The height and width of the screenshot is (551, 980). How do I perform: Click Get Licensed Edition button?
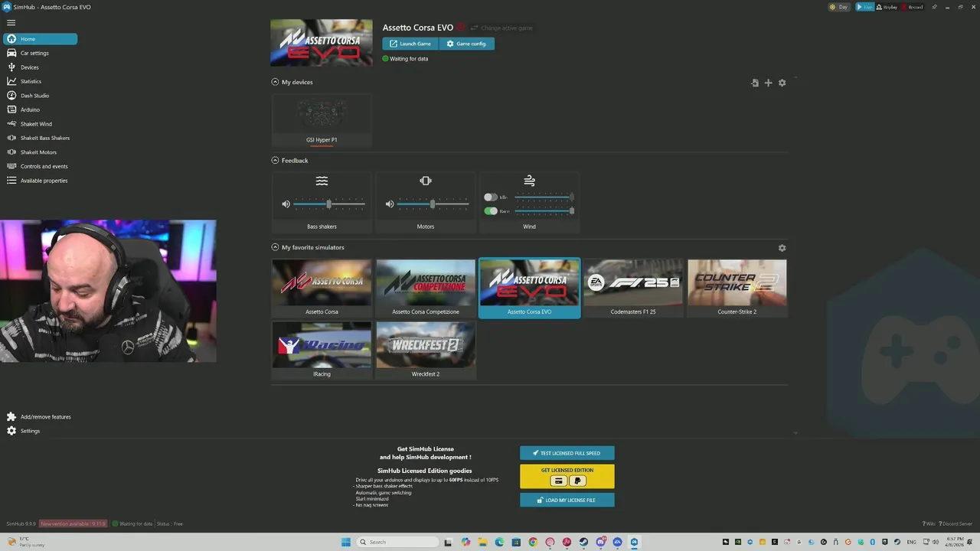point(567,476)
